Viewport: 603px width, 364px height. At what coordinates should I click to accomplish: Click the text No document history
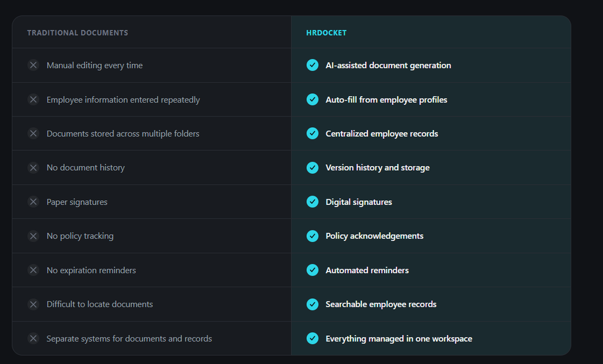pos(85,168)
